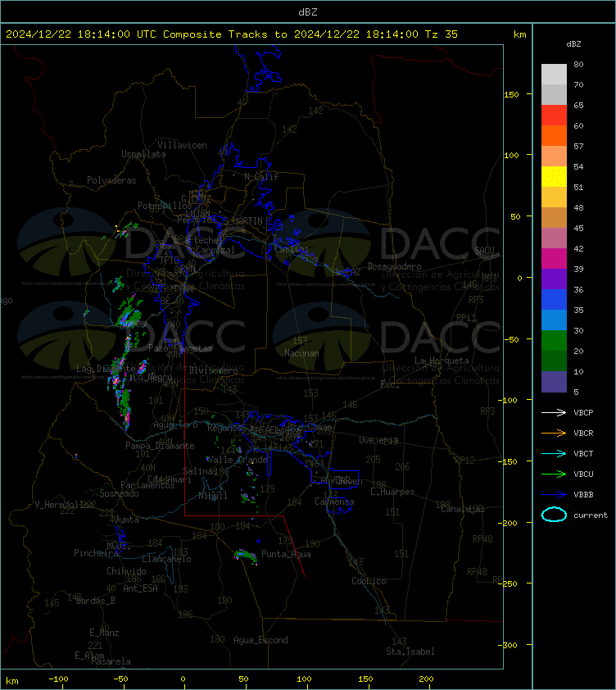616x690 pixels.
Task: Click the swatch between legend labels 36 and 35
Action: [554, 300]
